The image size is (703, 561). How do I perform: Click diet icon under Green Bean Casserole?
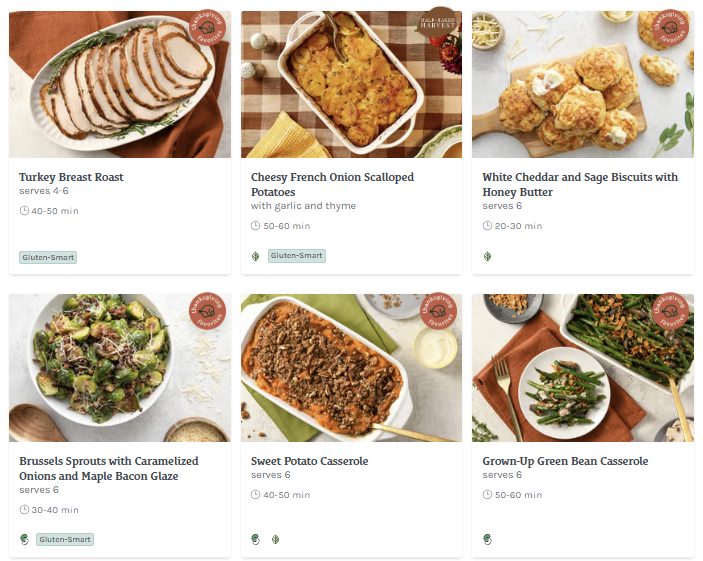(x=488, y=539)
